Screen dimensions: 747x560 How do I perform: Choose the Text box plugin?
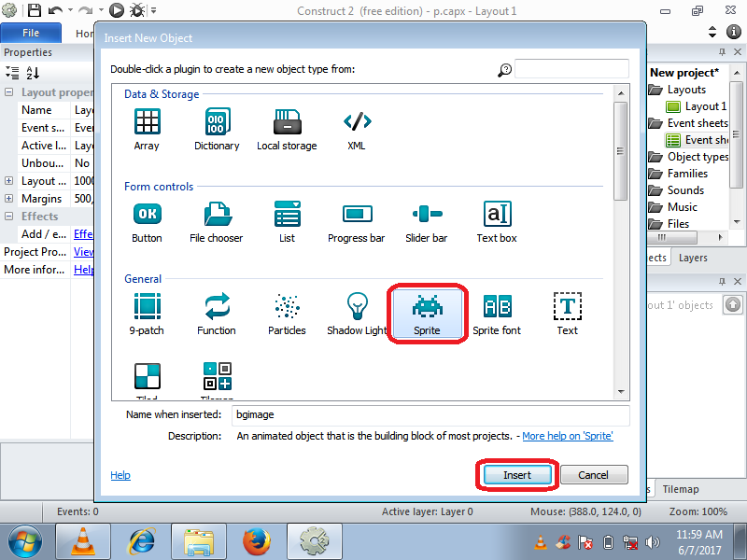[498, 214]
